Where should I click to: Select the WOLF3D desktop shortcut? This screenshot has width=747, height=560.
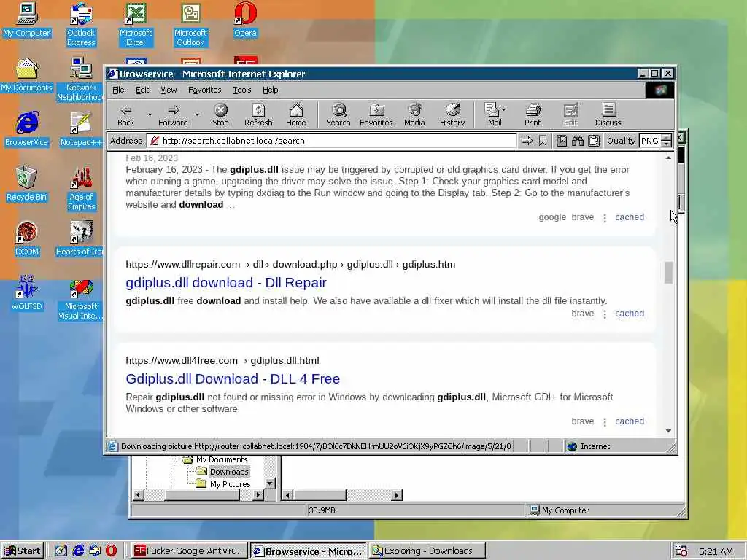pos(27,293)
